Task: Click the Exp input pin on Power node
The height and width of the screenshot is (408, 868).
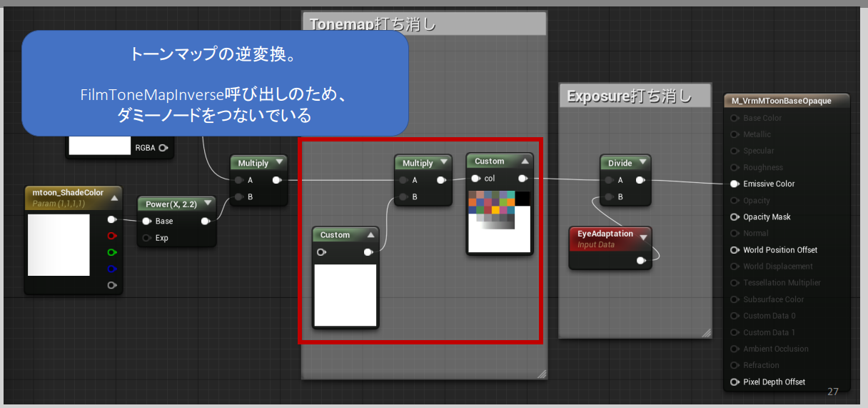Action: click(146, 238)
